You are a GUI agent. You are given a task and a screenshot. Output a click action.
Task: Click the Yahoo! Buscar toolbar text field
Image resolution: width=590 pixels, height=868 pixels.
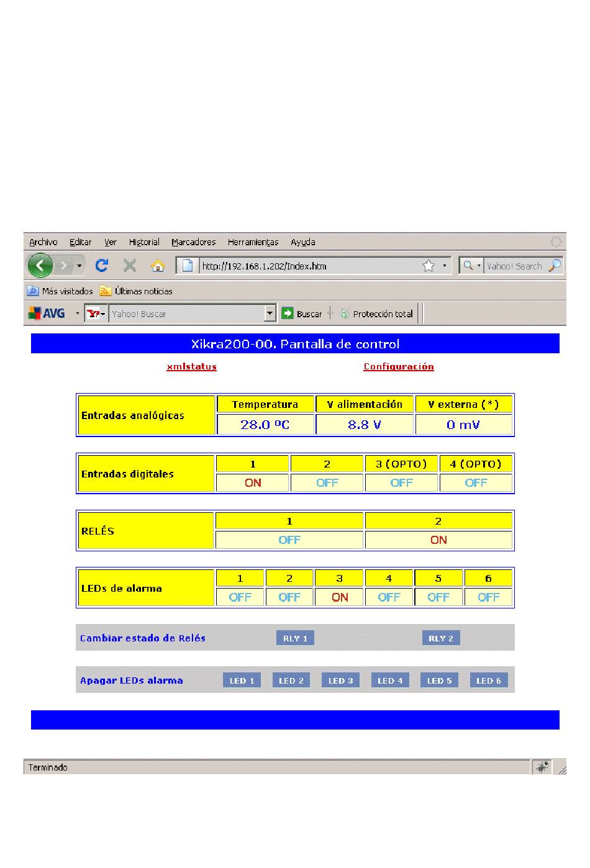186,314
